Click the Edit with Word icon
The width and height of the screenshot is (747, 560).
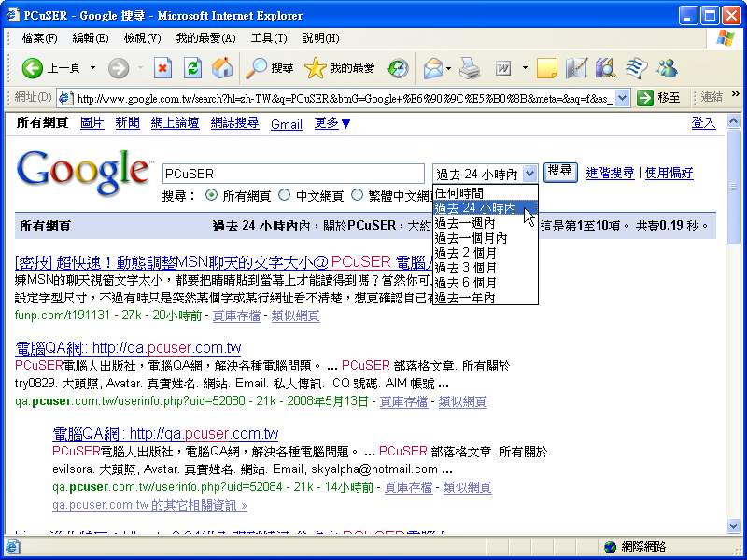(x=503, y=68)
